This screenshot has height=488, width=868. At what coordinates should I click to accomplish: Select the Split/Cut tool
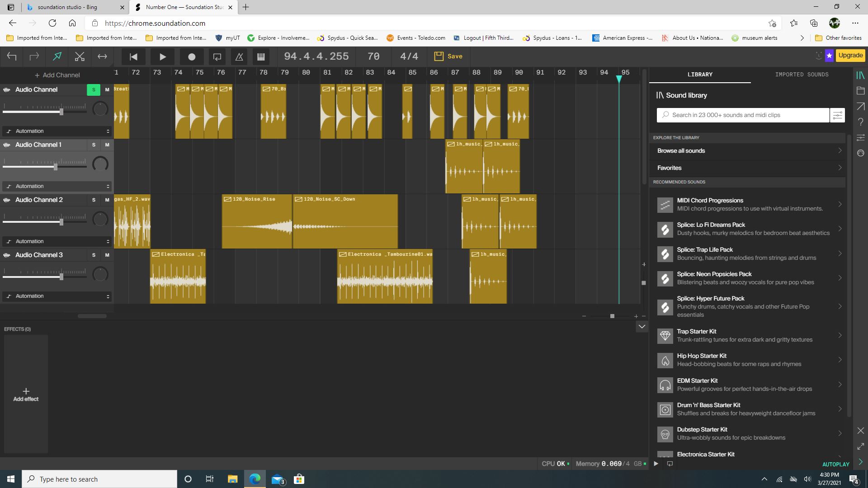click(80, 56)
